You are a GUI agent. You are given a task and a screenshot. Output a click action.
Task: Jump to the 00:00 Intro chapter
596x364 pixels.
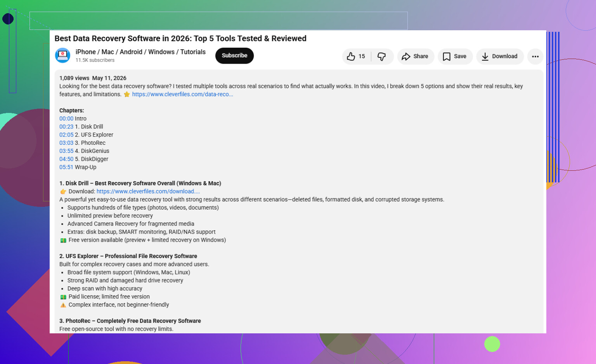point(66,119)
